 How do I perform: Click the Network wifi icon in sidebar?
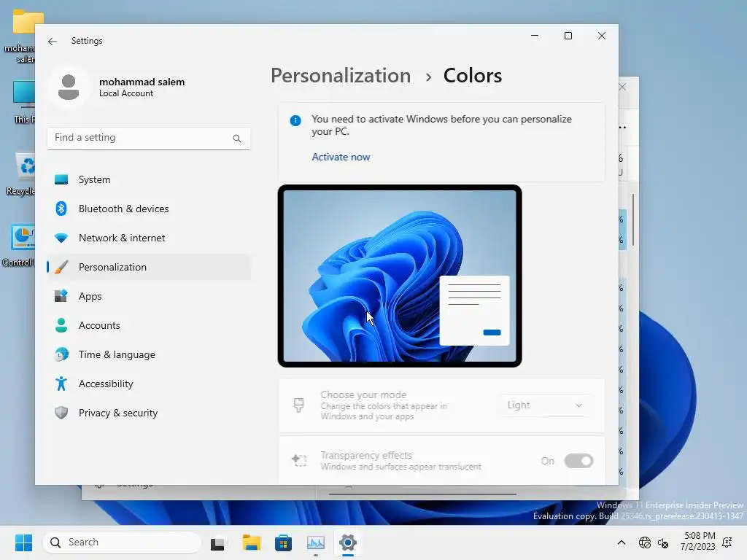pos(61,238)
